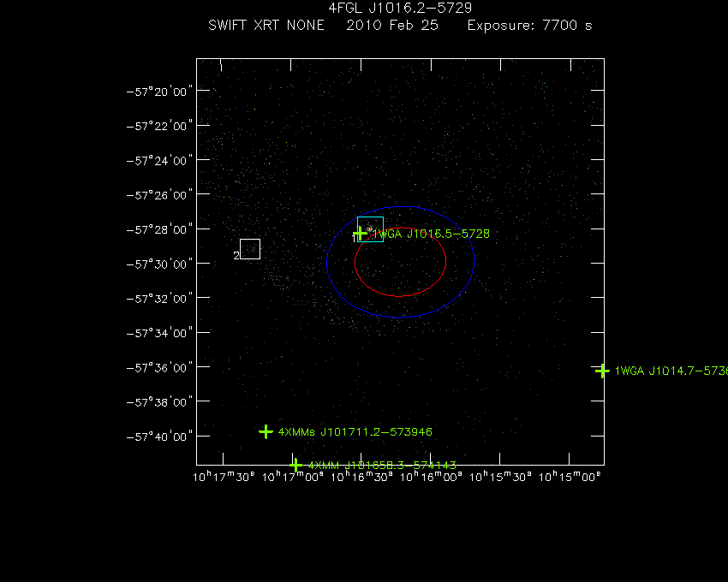
Task: Click the number 2 beside the white box
Action: coord(236,256)
